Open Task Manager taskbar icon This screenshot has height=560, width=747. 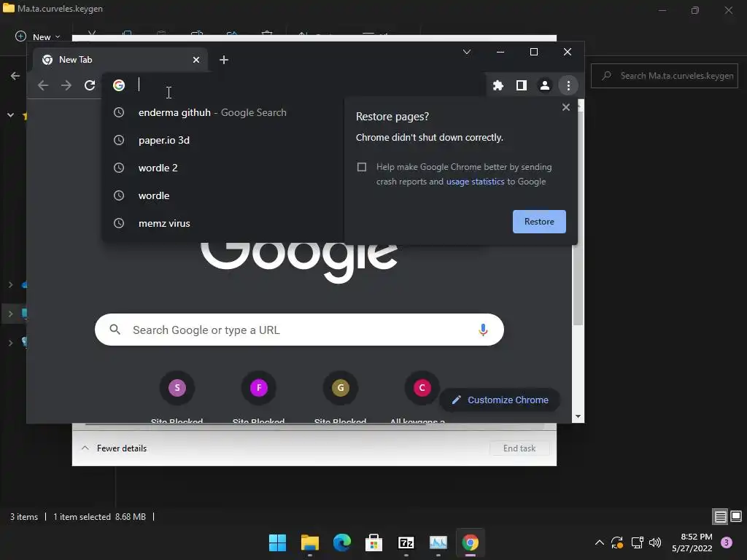438,542
